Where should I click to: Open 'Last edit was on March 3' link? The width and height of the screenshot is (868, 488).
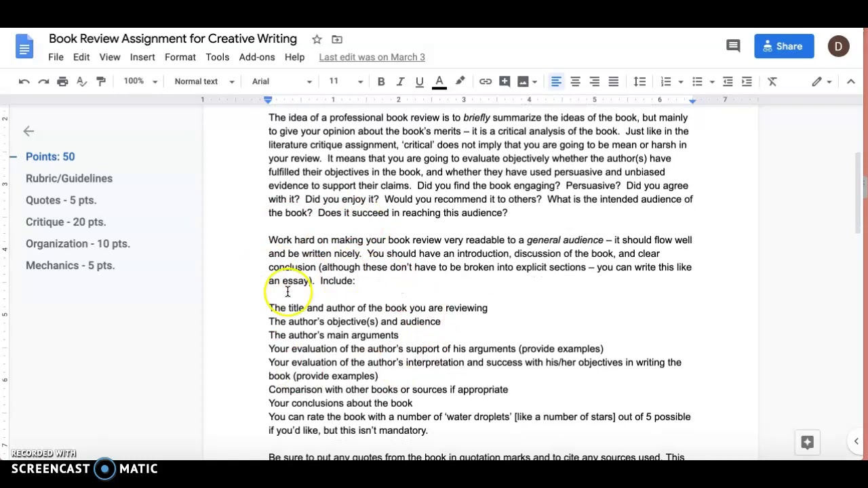pos(372,57)
